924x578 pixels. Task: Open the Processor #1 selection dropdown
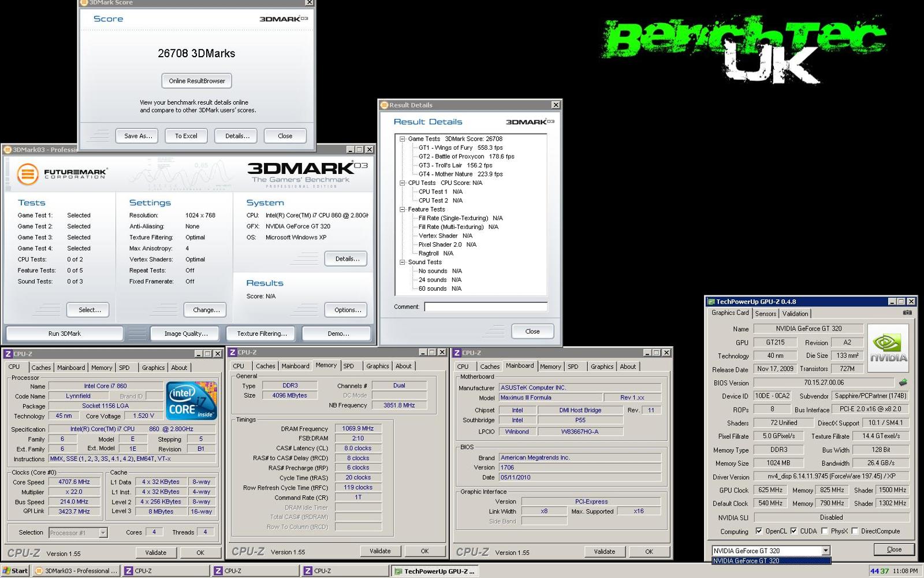tap(103, 532)
